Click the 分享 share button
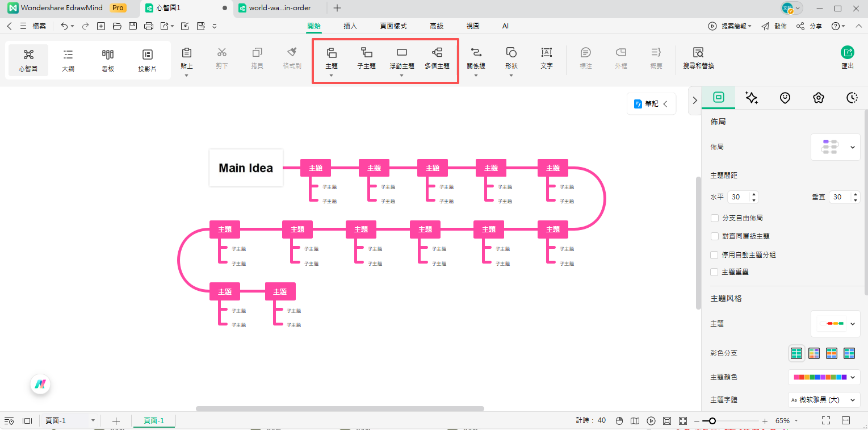This screenshot has width=868, height=430. click(810, 26)
